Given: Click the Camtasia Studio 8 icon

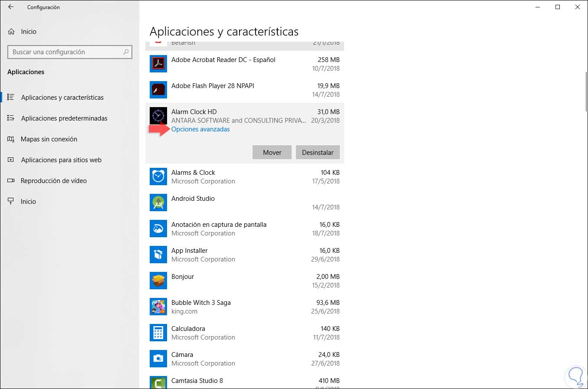Looking at the screenshot, I should (x=158, y=382).
